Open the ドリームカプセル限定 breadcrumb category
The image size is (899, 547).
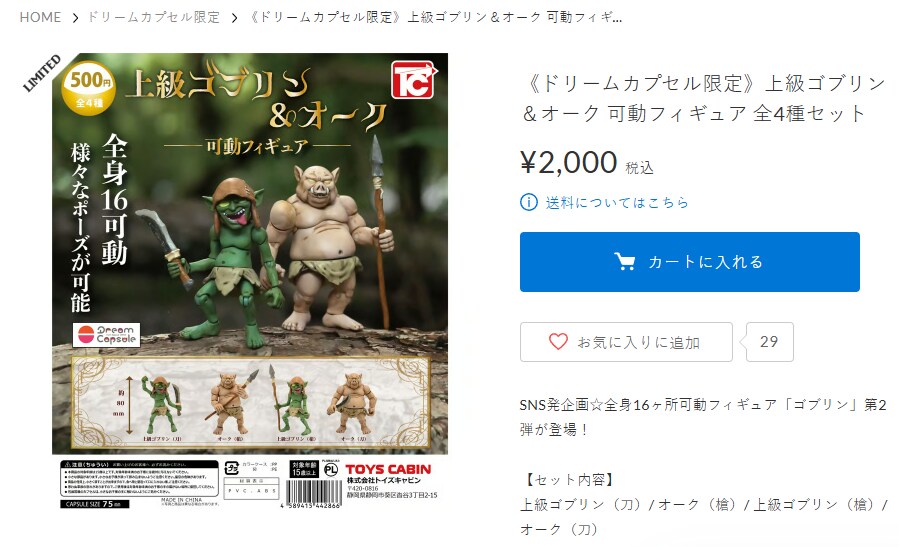tap(154, 17)
